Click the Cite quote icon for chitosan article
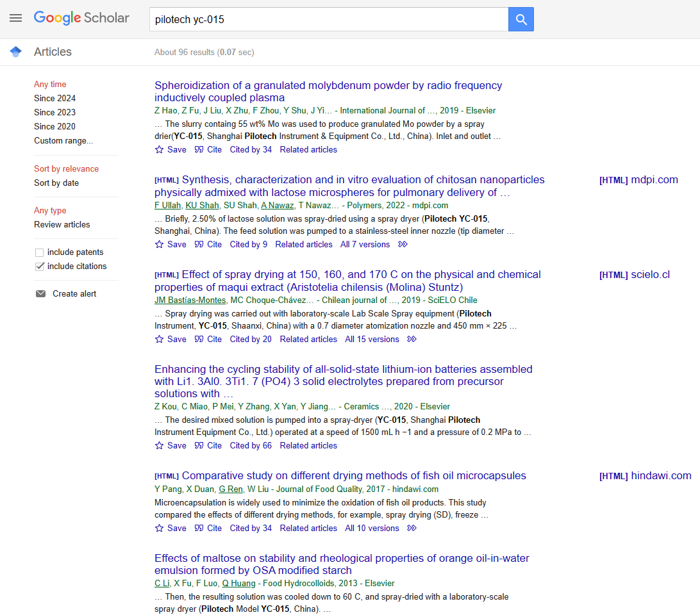 (x=199, y=245)
